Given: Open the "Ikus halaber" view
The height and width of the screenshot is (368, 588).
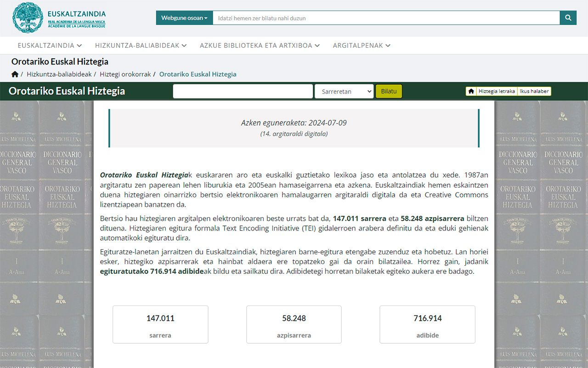Looking at the screenshot, I should point(534,91).
